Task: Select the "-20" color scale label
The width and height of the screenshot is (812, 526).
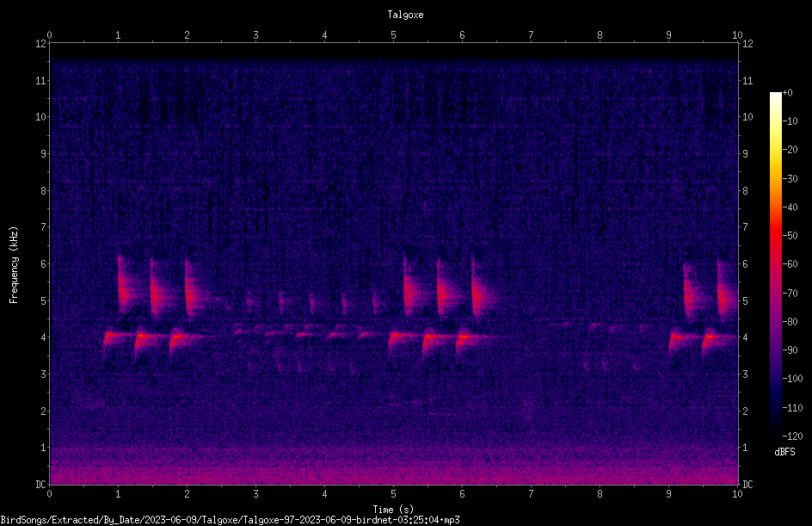Action: pos(790,150)
